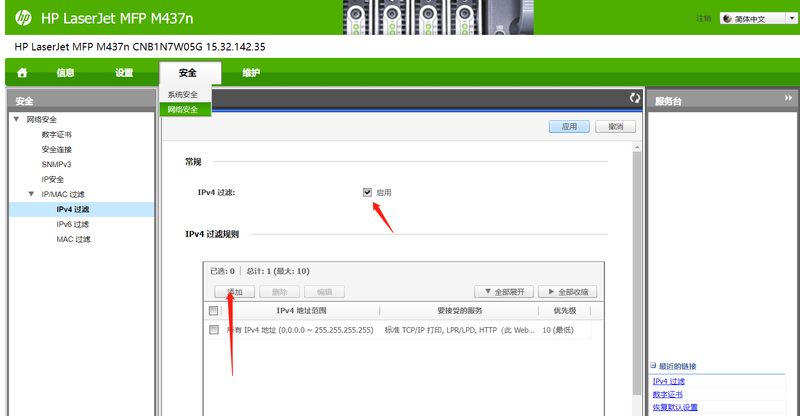Open the 设置 tab
Image resolution: width=800 pixels, height=416 pixels.
(124, 73)
